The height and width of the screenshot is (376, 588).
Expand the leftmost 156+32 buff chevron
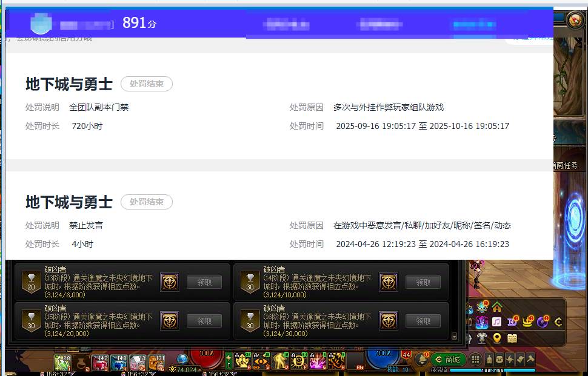coord(71,372)
